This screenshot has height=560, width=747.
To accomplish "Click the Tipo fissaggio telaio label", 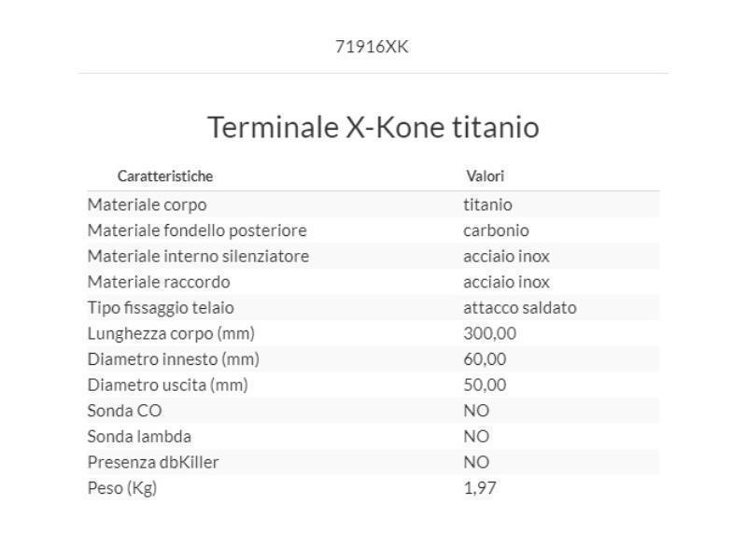I will point(161,307).
